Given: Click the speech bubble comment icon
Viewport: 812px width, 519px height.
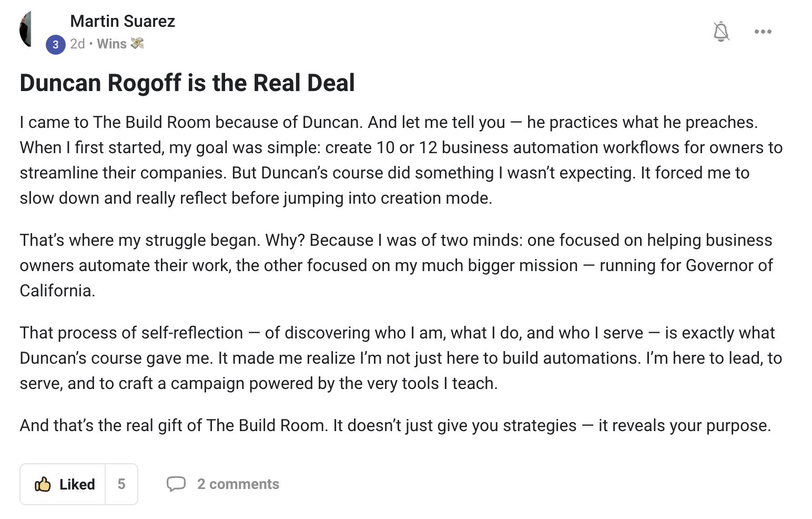Looking at the screenshot, I should tap(176, 484).
